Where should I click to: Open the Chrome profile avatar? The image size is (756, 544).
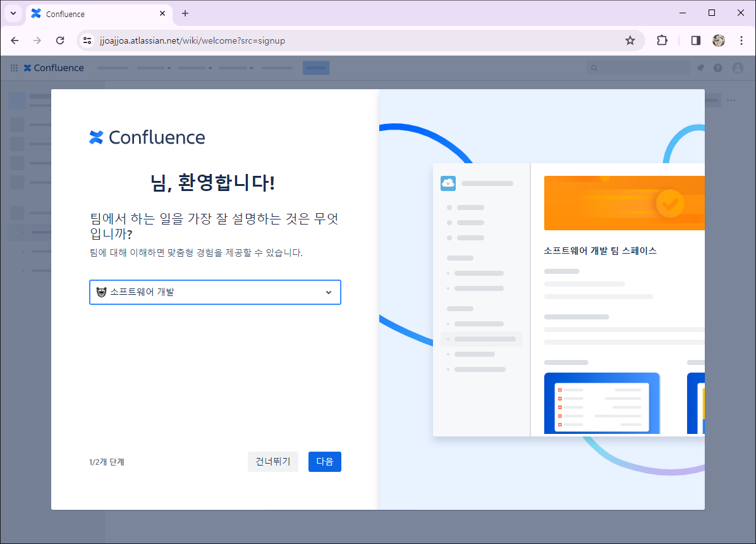tap(719, 40)
